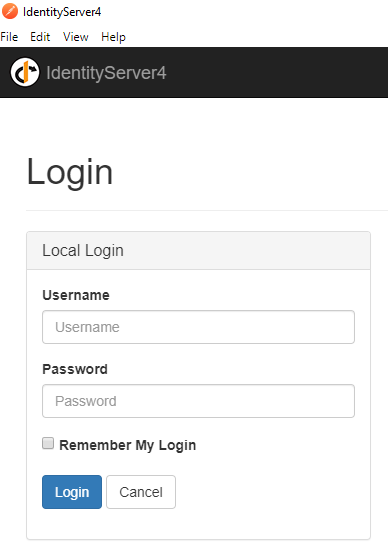Click the IdentityServer4 brand link in navbar
The height and width of the screenshot is (556, 388).
click(106, 73)
